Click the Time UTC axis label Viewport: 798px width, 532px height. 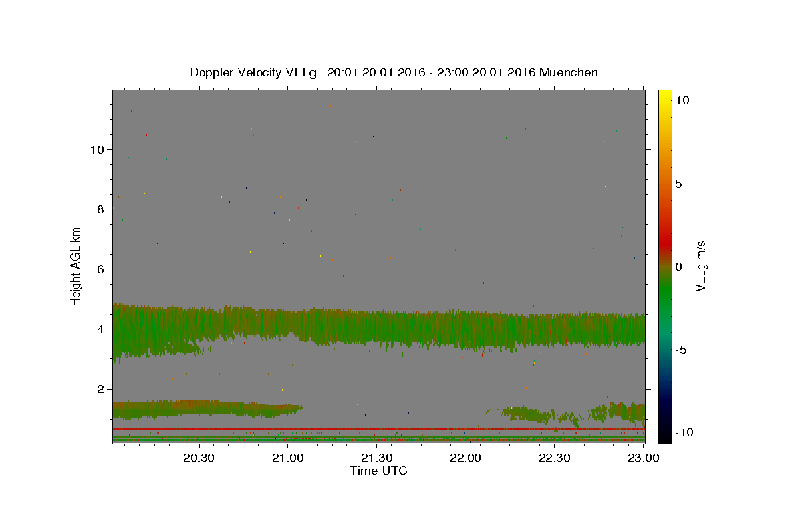coord(378,471)
